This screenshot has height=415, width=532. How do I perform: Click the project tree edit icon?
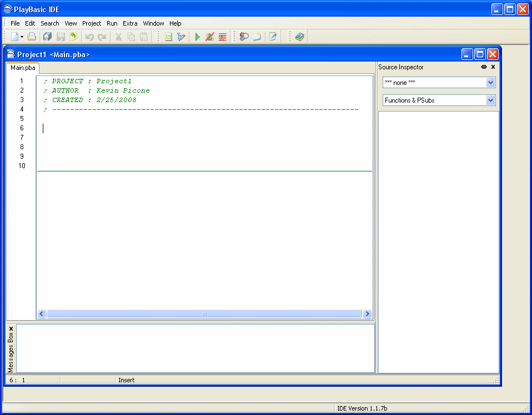pos(181,37)
